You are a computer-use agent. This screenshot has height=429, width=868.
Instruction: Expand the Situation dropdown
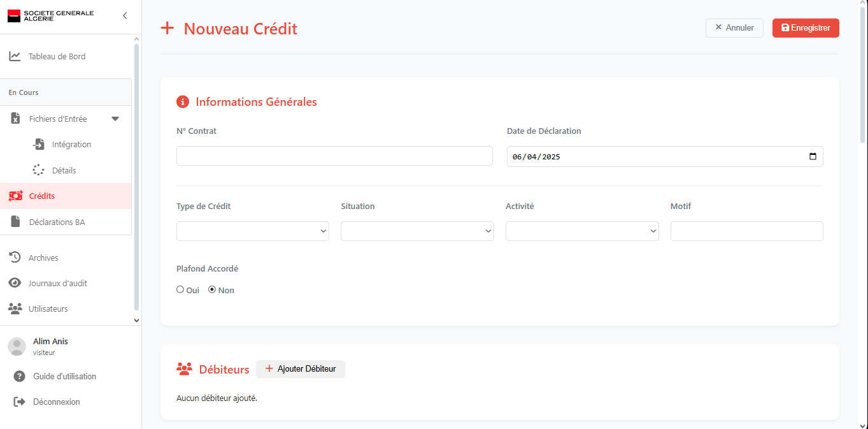417,231
